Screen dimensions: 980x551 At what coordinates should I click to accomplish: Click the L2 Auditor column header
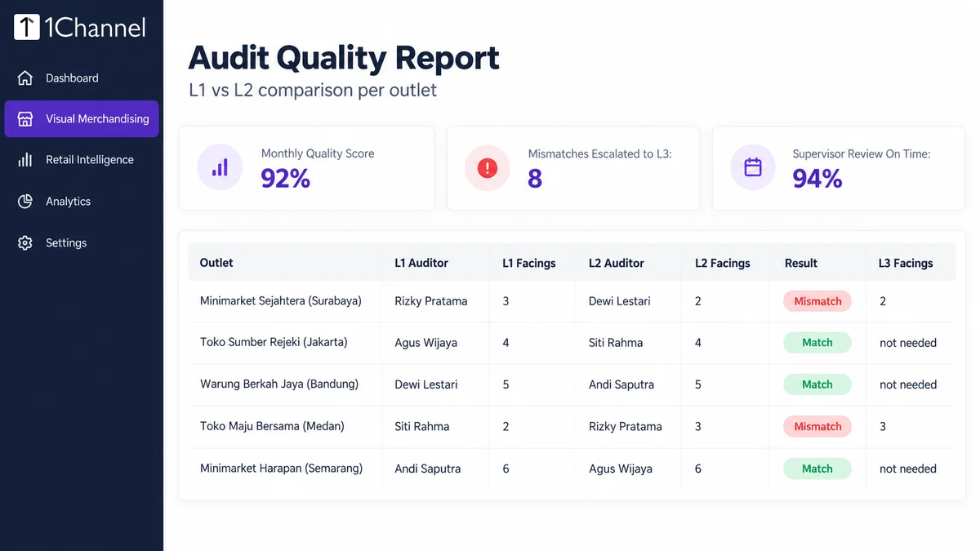(x=617, y=263)
